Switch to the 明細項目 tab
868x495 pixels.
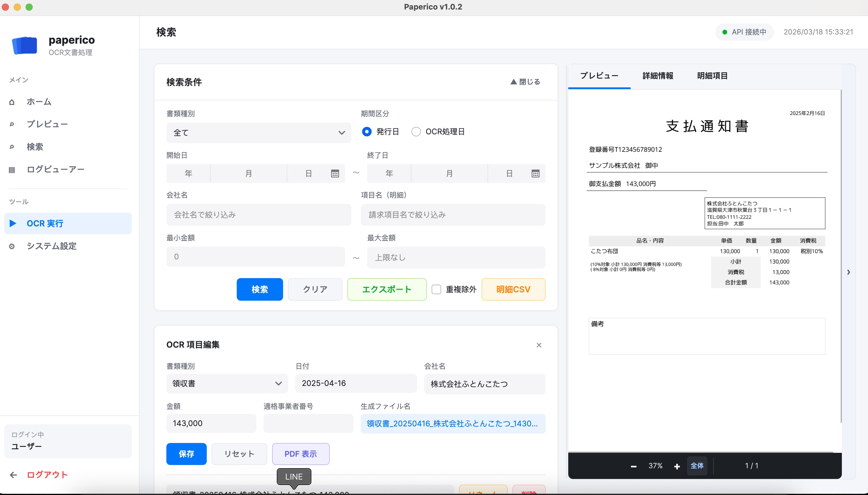(712, 76)
